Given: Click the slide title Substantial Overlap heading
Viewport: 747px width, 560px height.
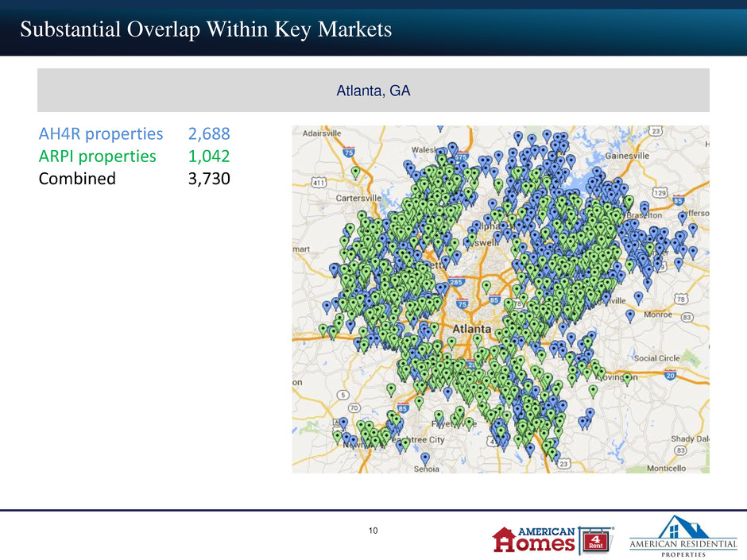Looking at the screenshot, I should point(206,29).
